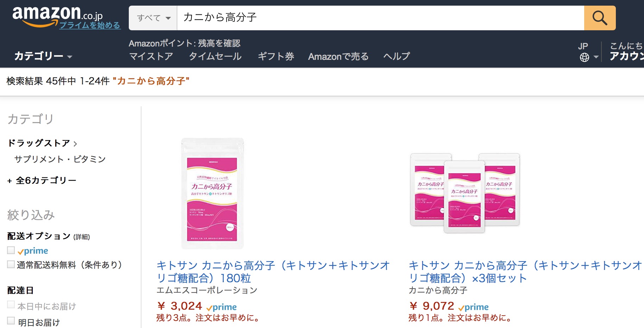The height and width of the screenshot is (328, 644).
Task: Click the orange search magnifier button
Action: [x=600, y=18]
